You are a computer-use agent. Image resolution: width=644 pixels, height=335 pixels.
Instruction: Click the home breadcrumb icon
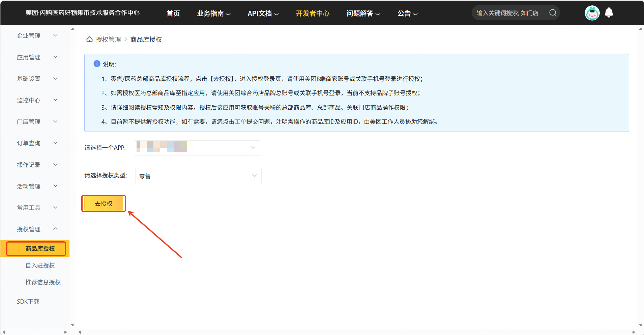(x=89, y=39)
